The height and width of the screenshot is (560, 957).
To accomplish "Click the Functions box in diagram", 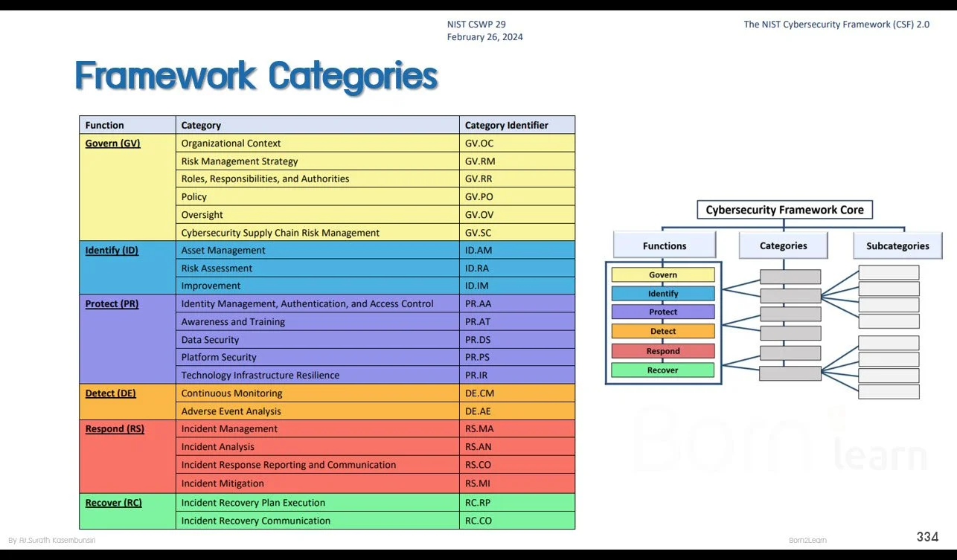I will click(665, 245).
